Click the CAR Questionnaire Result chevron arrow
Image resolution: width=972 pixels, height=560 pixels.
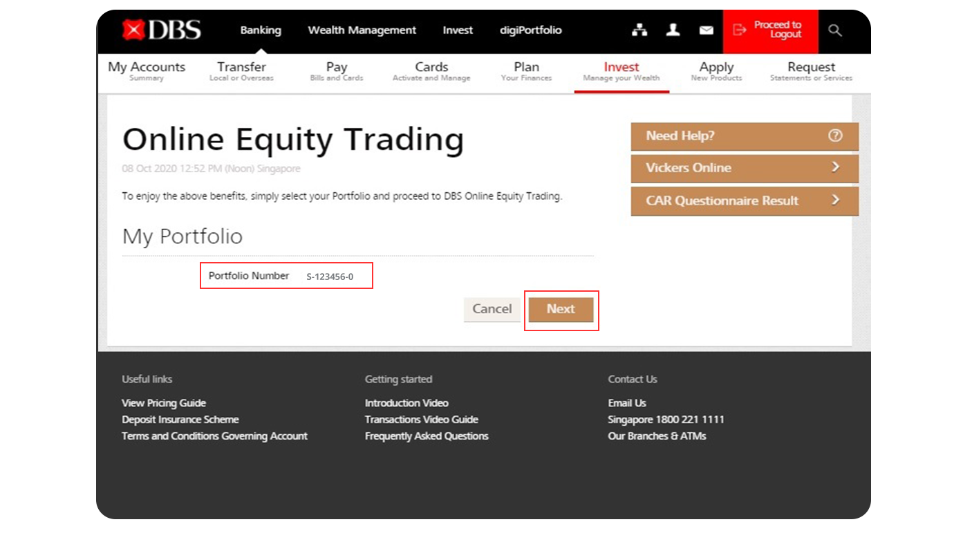click(835, 200)
